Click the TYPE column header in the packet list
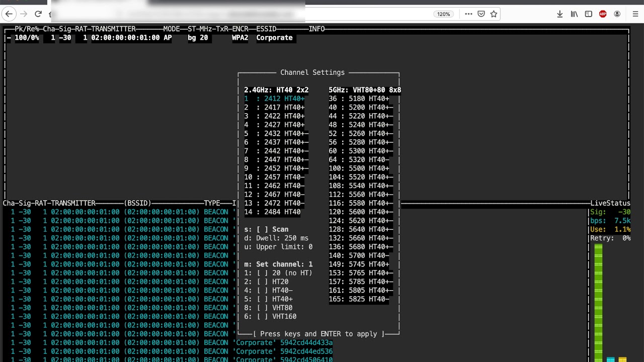 click(x=212, y=203)
